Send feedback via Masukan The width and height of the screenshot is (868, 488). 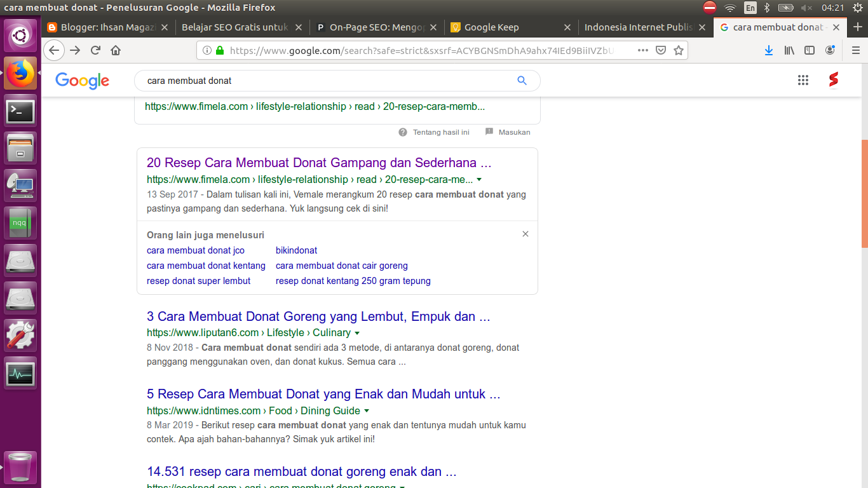click(508, 132)
